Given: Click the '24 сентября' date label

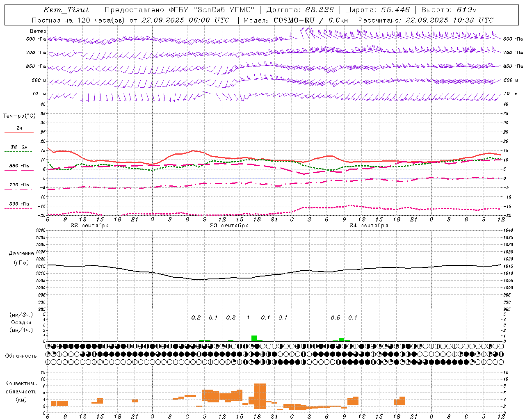Looking at the screenshot, I should [369, 226].
